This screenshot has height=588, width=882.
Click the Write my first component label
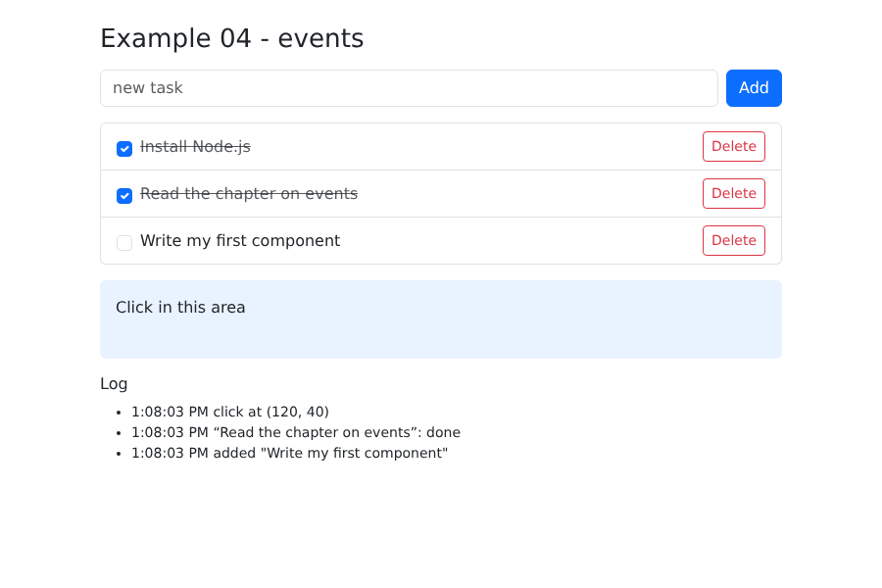tap(240, 241)
